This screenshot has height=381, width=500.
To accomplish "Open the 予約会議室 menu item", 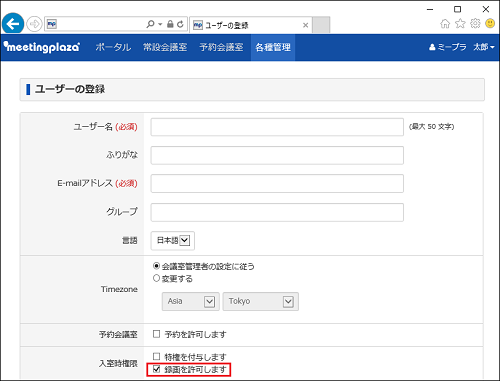I will (x=221, y=47).
